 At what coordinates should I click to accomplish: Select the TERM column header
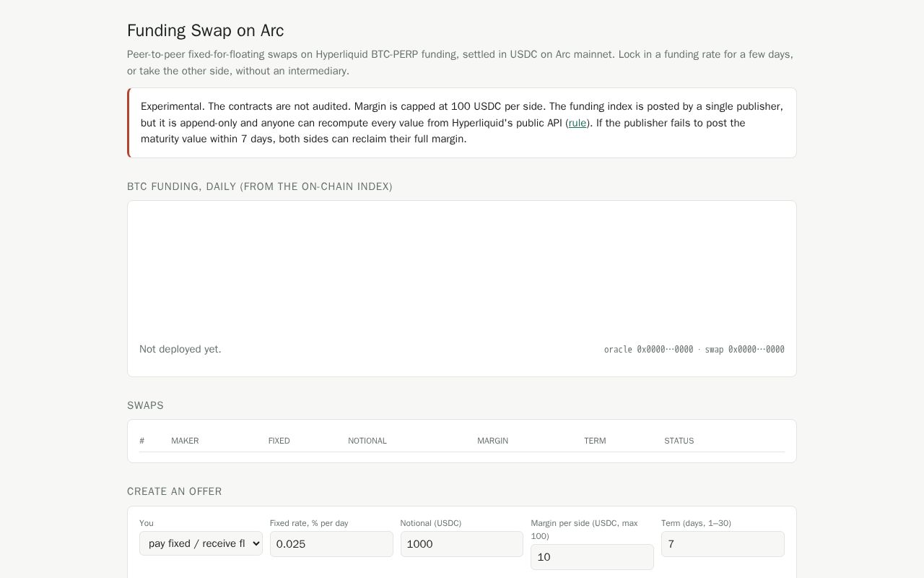point(595,441)
